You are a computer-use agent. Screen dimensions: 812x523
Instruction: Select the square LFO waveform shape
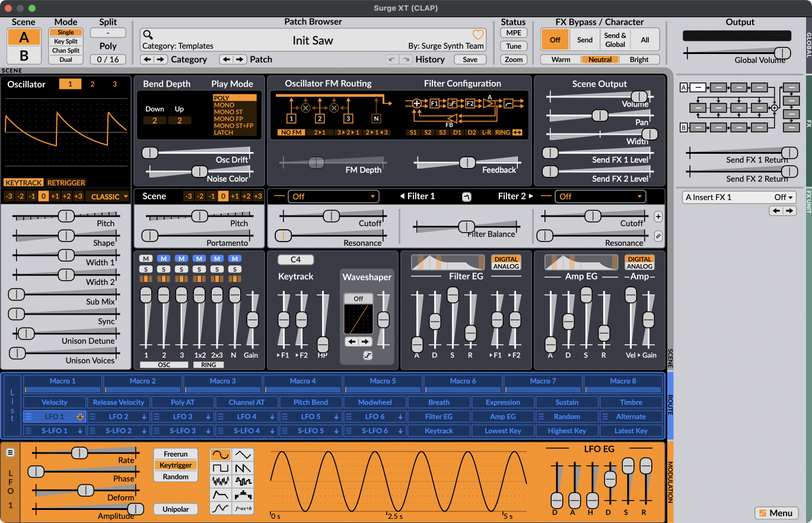(220, 468)
